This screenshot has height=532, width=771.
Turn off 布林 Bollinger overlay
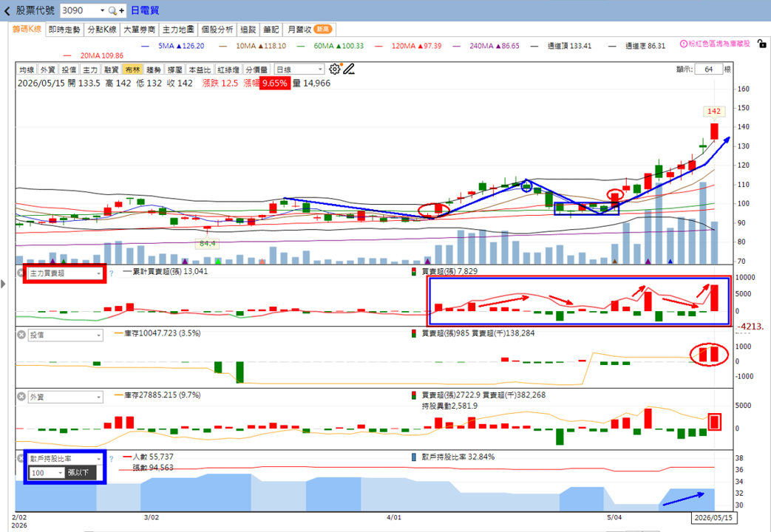point(133,69)
